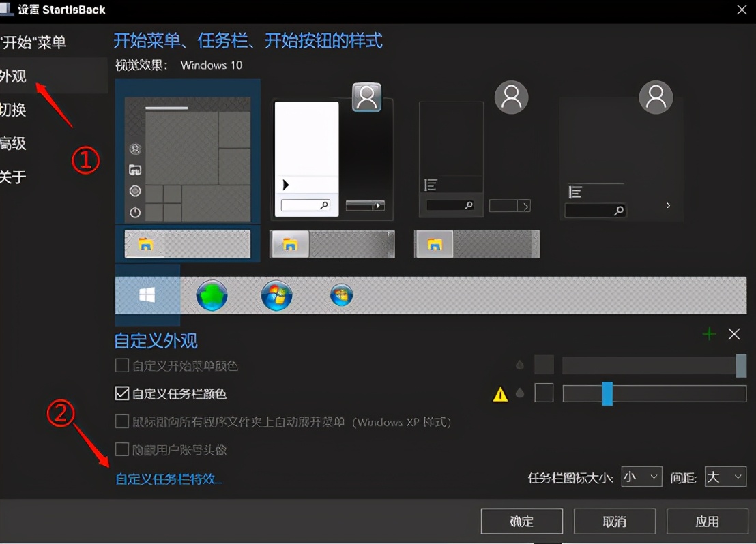
Task: Click the X beside the custom appearance controls
Action: [734, 334]
